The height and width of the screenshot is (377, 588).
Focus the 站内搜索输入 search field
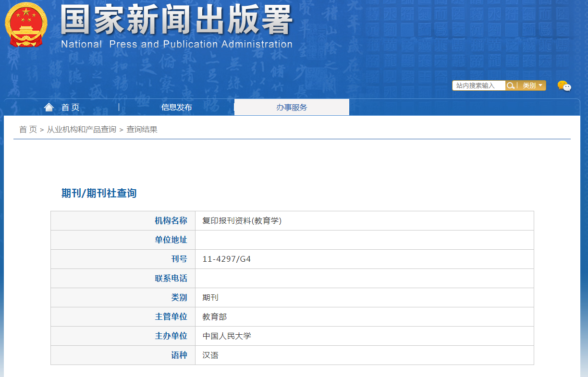[x=478, y=85]
